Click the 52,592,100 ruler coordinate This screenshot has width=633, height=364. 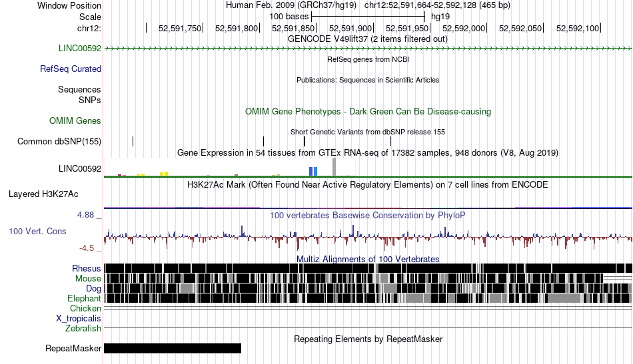(x=578, y=28)
